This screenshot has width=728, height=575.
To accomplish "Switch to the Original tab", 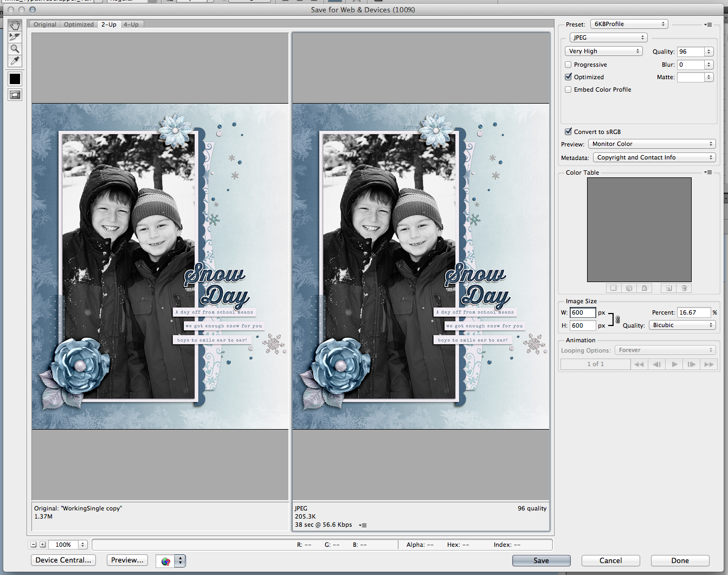I will click(x=44, y=24).
